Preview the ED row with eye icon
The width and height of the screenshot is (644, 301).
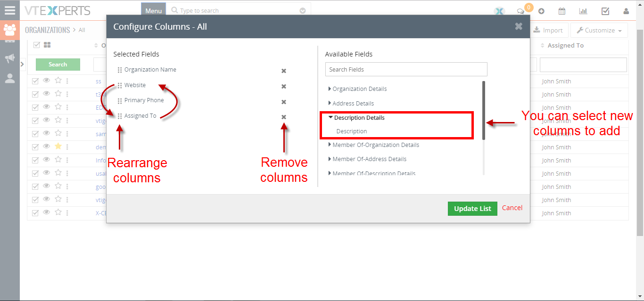46,107
